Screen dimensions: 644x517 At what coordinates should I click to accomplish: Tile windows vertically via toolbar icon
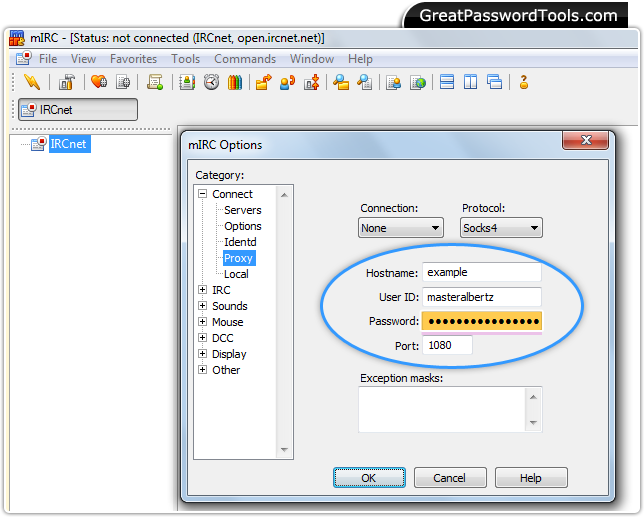[x=470, y=82]
